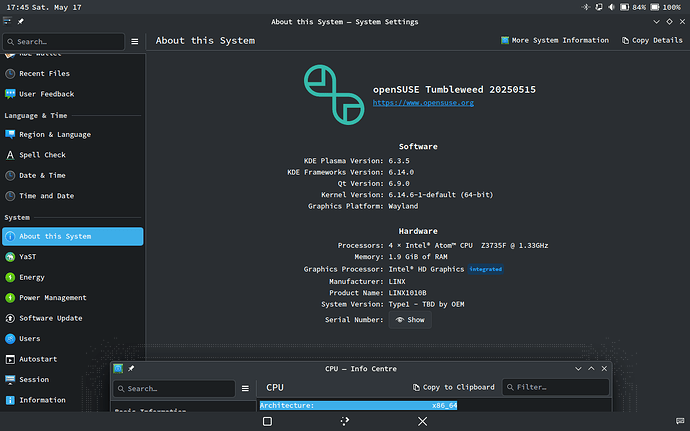Screen dimensions: 690x431
Task: Open Date & Time settings
Action: (73, 175)
